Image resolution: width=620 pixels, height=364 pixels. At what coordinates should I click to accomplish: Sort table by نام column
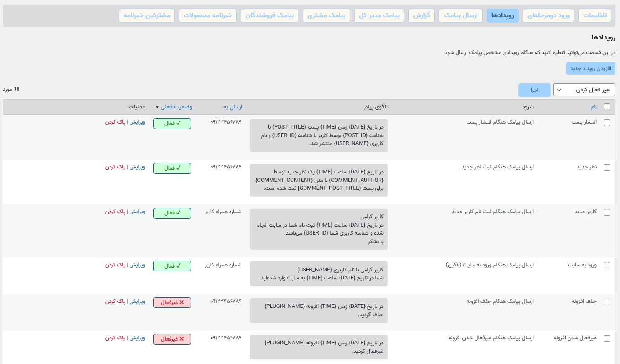pos(594,107)
